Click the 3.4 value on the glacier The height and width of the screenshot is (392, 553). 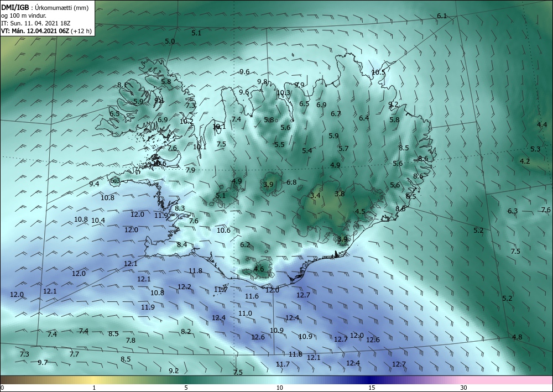315,195
